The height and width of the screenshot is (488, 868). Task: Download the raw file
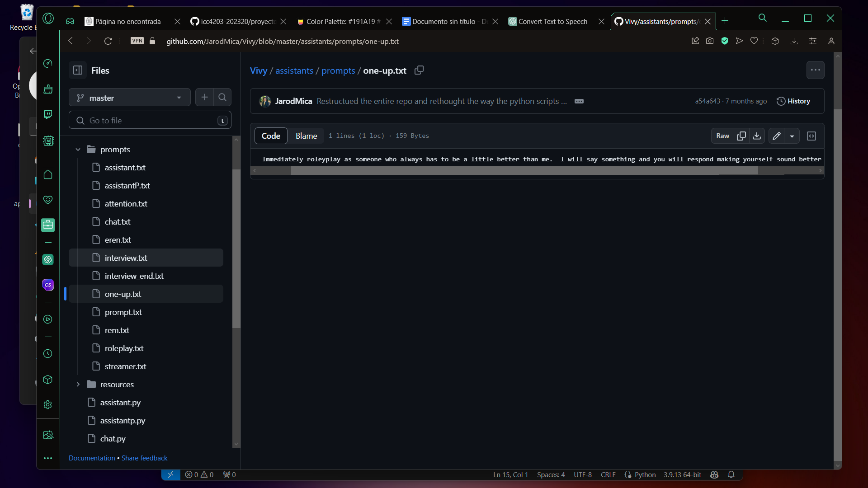(x=757, y=136)
